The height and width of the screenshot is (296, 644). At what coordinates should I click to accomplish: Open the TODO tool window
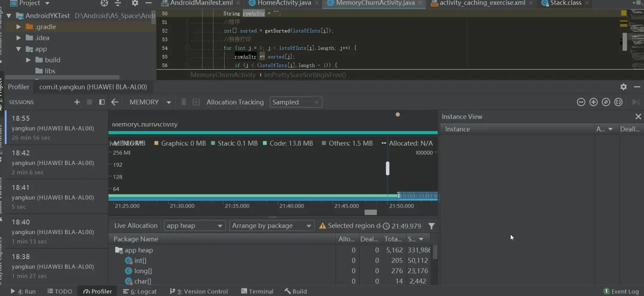pos(60,291)
